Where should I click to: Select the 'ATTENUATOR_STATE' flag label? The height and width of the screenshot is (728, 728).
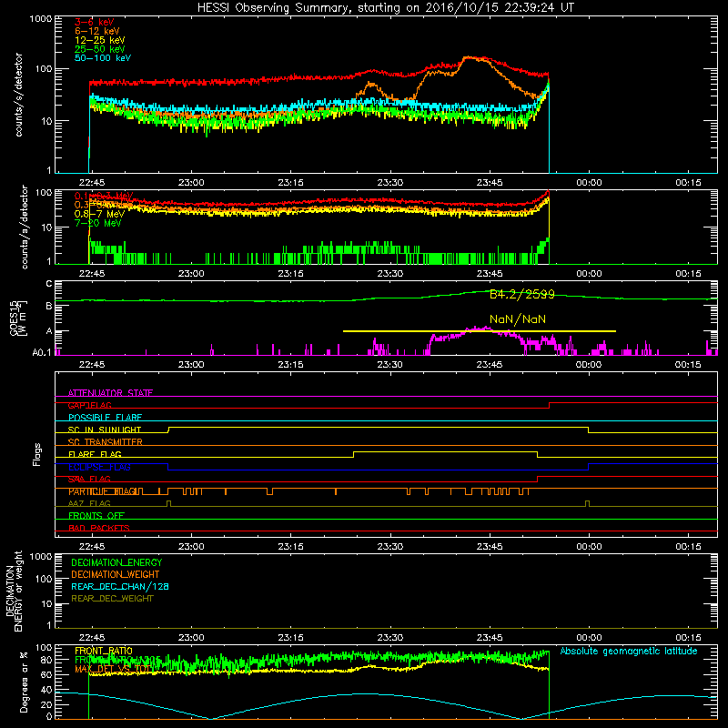(110, 393)
